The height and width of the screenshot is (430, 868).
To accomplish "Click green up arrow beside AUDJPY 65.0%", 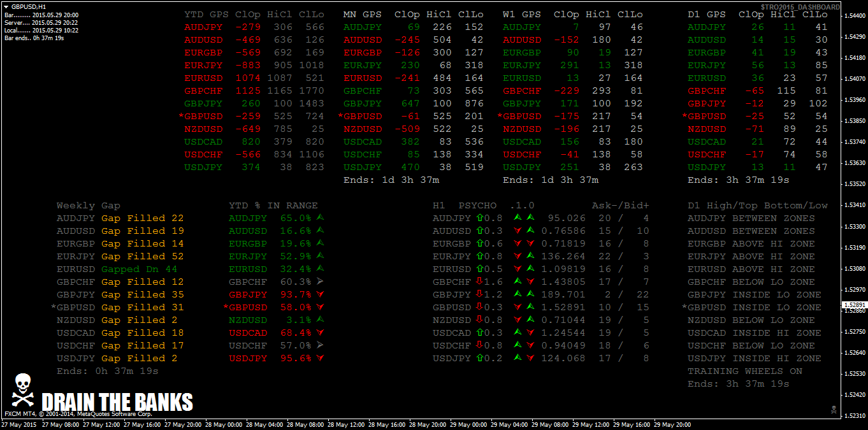I will [x=320, y=218].
